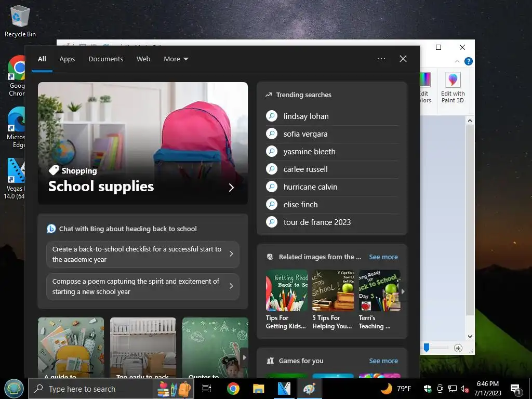
Task: Search trending term yasmine bleeth
Action: click(332, 152)
